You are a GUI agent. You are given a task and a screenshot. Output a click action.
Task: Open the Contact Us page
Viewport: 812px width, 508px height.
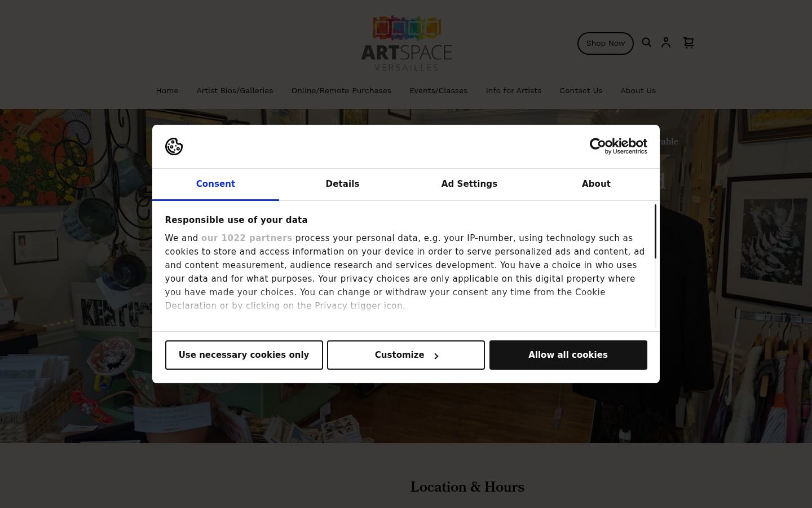point(581,90)
